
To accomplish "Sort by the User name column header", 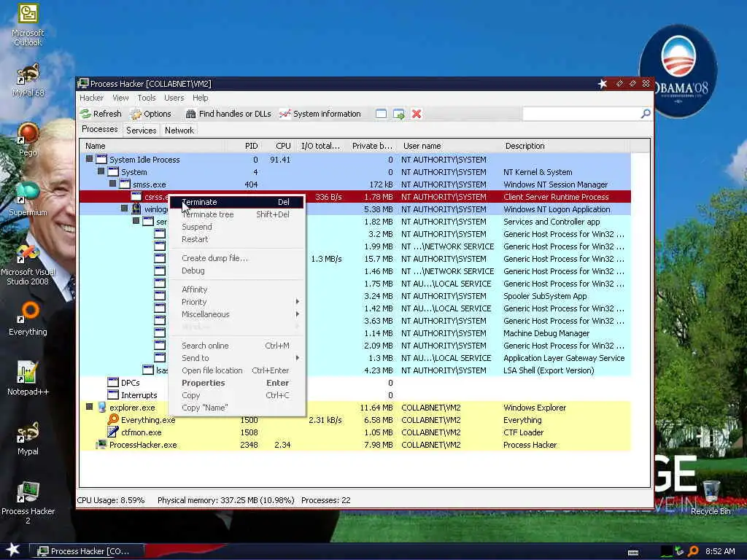I will tap(449, 146).
